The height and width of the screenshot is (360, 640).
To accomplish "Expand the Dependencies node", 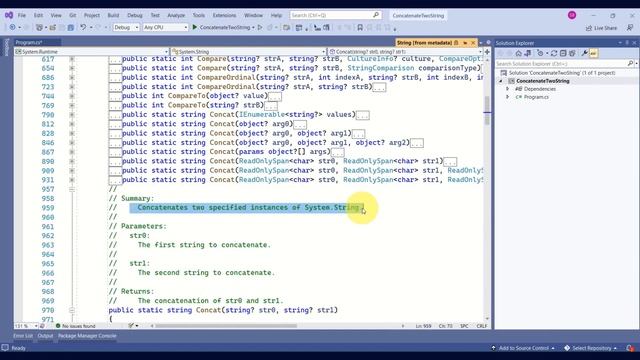I will coord(508,89).
